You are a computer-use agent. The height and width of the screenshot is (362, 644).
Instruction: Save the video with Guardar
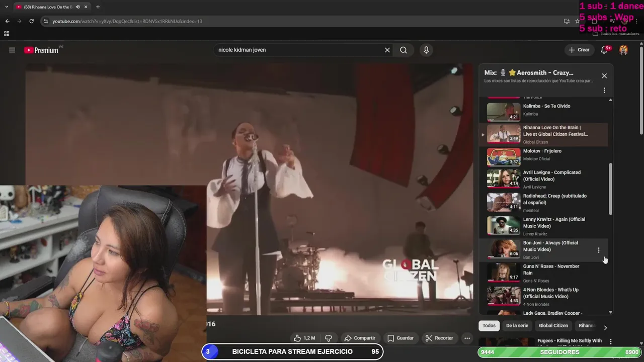coord(400,338)
